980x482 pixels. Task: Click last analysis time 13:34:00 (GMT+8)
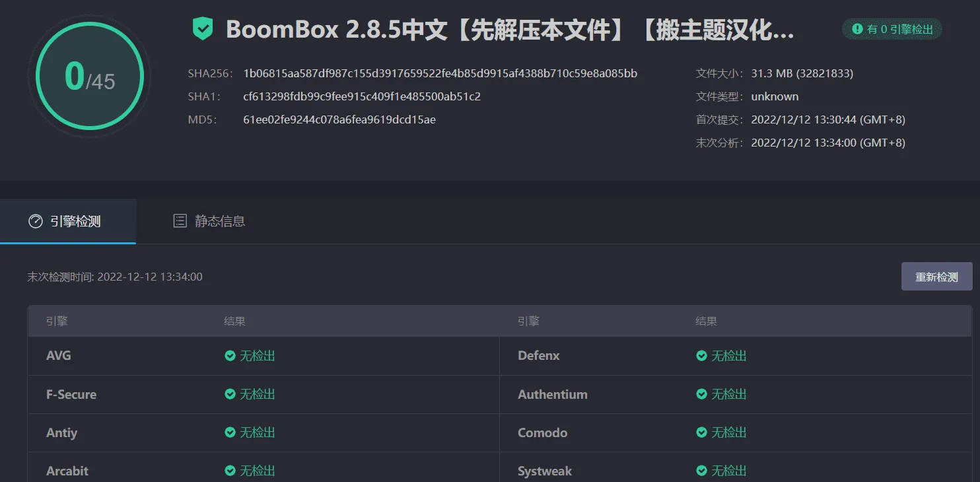[828, 143]
